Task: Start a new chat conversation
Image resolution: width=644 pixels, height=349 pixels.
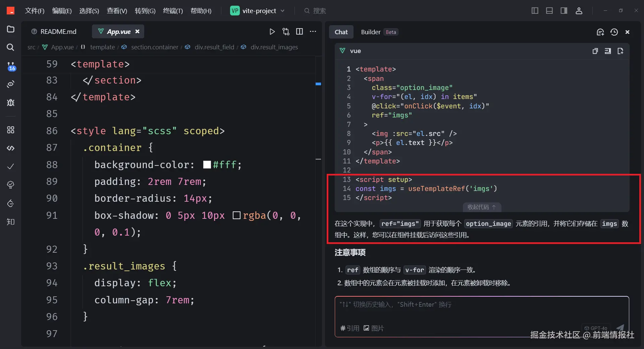Action: pyautogui.click(x=600, y=32)
